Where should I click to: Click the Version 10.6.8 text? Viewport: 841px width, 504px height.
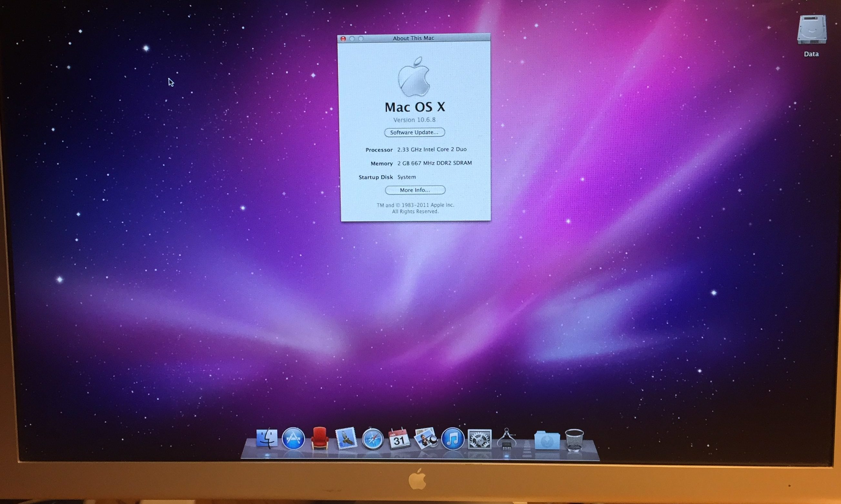click(414, 120)
